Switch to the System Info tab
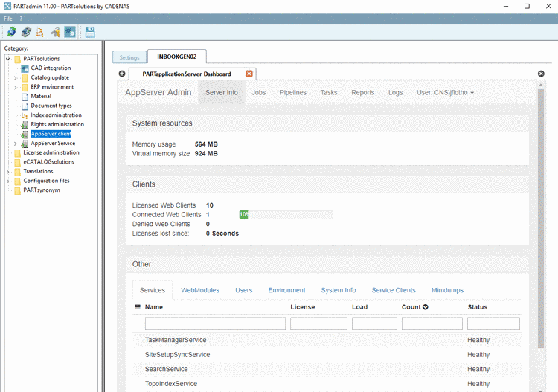Image resolution: width=558 pixels, height=392 pixels. [x=339, y=290]
